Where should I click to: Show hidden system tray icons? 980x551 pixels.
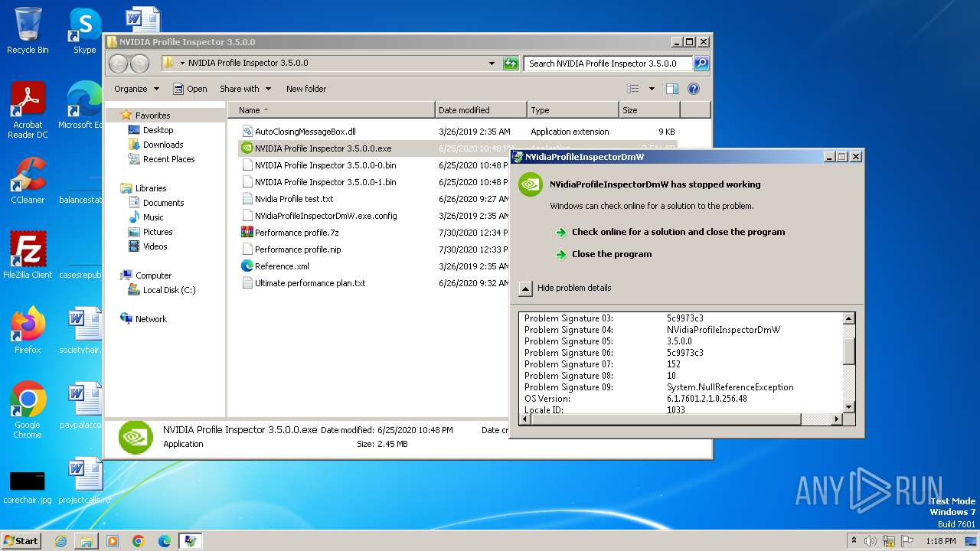tap(854, 541)
